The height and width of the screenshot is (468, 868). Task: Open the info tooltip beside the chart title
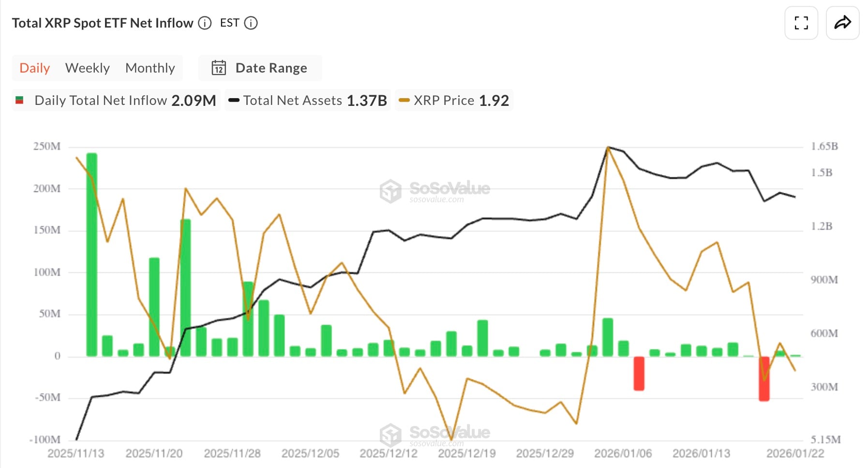point(205,22)
